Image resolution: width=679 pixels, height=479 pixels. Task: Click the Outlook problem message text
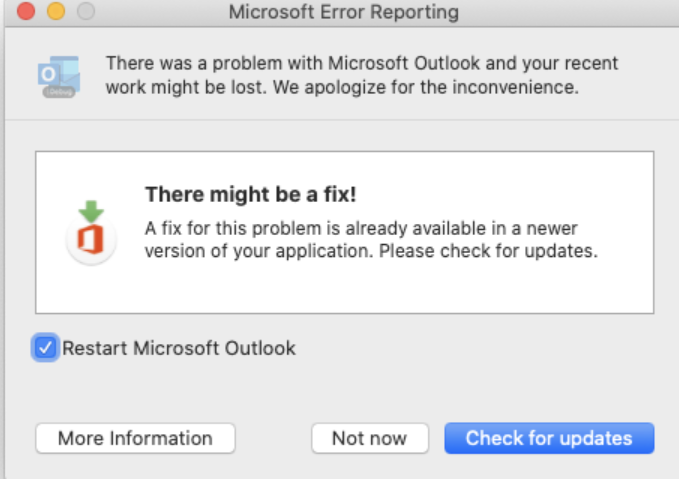(362, 64)
